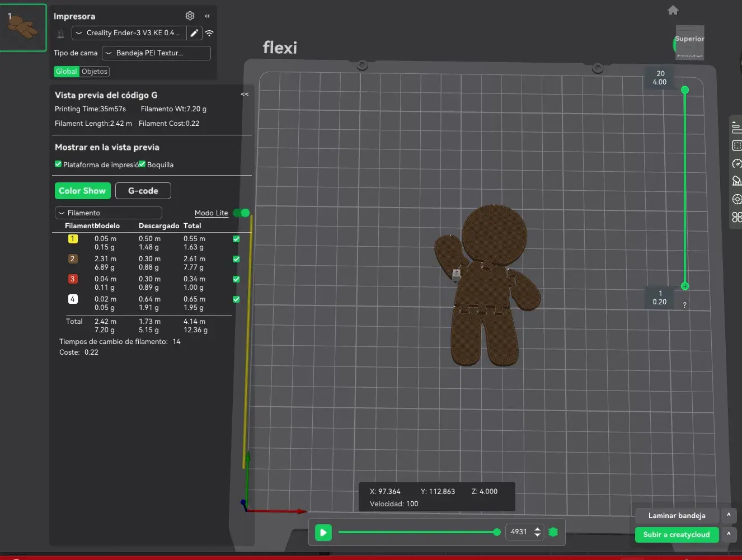
Task: Click the horizontal move progress slider handle
Action: (x=497, y=532)
